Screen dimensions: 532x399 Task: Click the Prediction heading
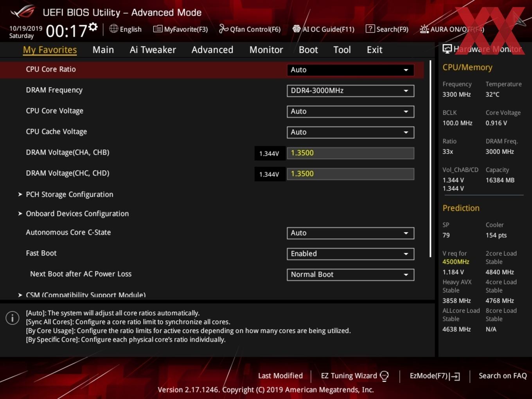(x=461, y=208)
